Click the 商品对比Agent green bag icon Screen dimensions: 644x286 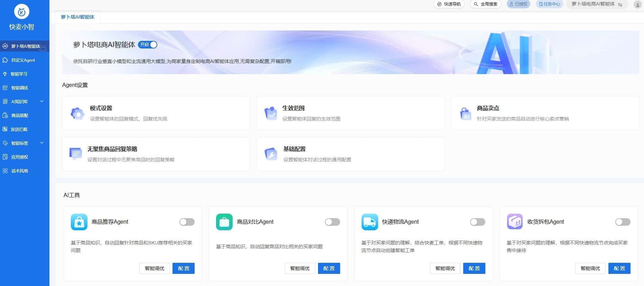point(224,222)
